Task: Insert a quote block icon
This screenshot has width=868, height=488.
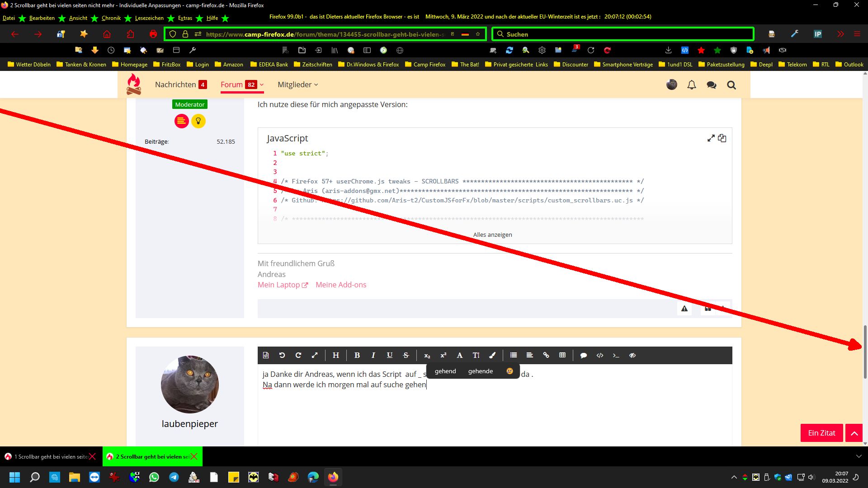Action: 583,355
